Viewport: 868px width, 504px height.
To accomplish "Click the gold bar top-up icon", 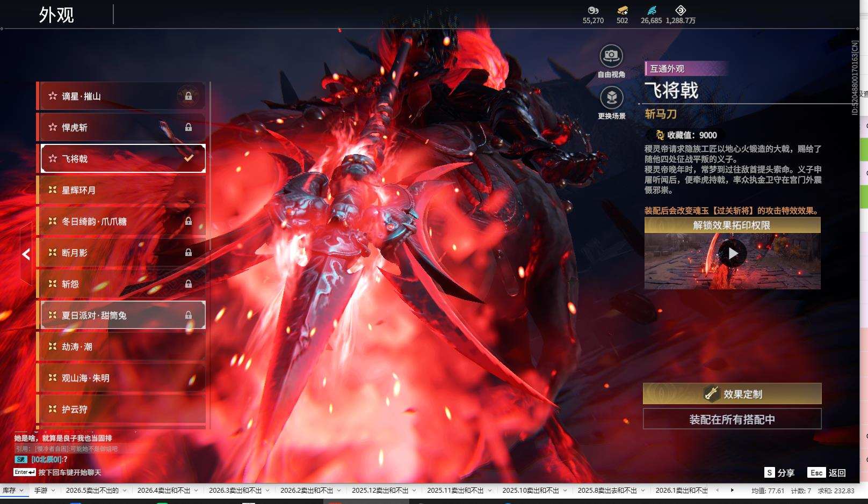I will (623, 10).
